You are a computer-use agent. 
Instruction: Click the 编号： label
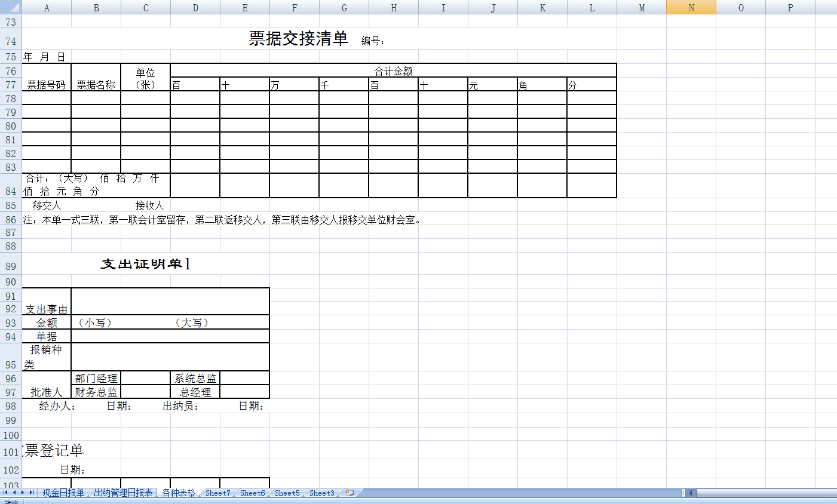tap(373, 41)
